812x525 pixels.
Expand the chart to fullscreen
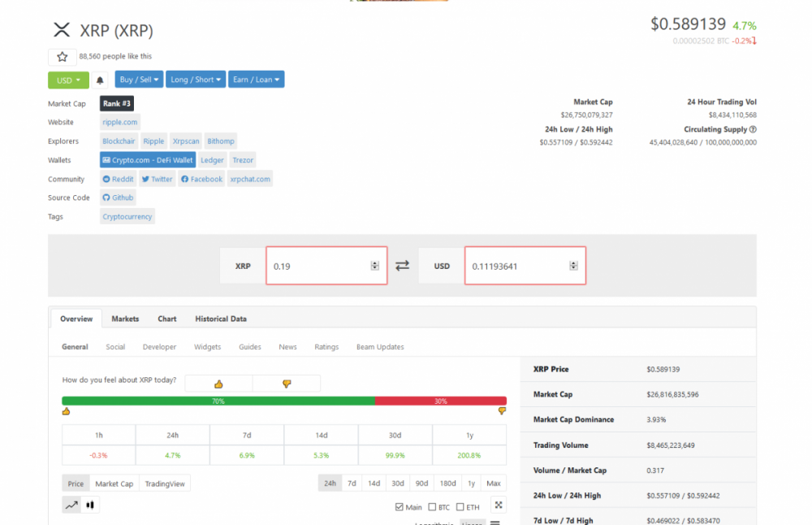[x=498, y=504]
